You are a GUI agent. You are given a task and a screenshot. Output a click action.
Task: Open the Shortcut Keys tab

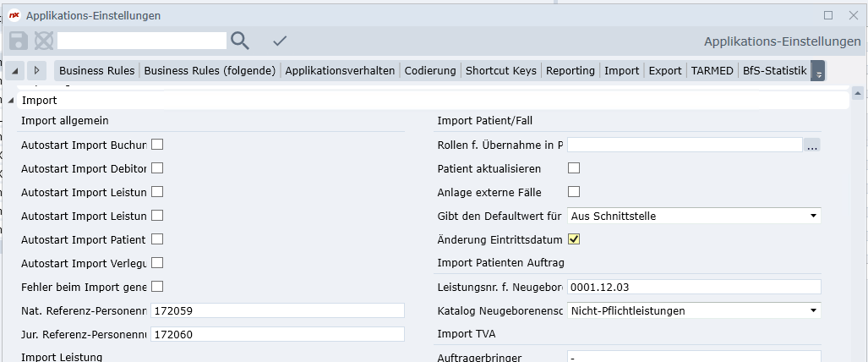point(500,70)
